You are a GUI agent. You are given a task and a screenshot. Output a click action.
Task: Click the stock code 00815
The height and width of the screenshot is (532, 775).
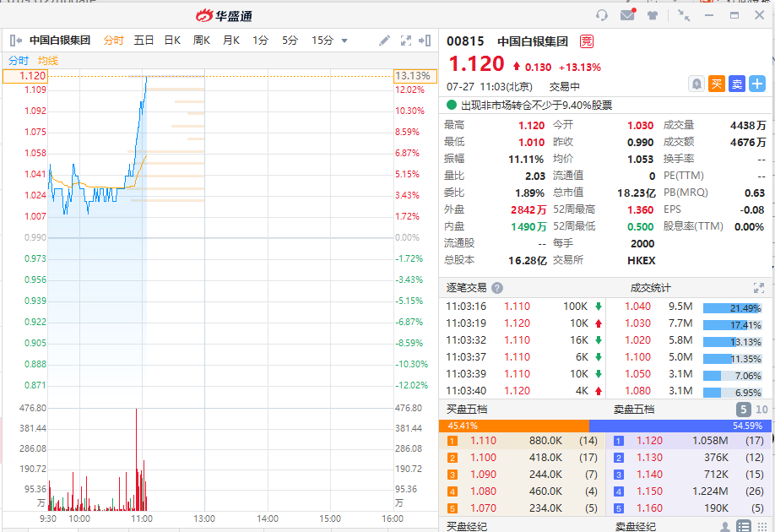click(465, 41)
